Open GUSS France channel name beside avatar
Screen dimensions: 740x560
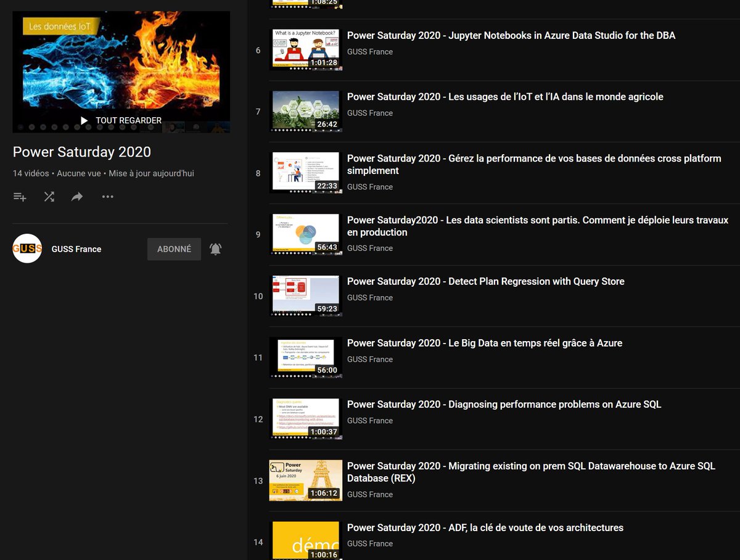(76, 249)
